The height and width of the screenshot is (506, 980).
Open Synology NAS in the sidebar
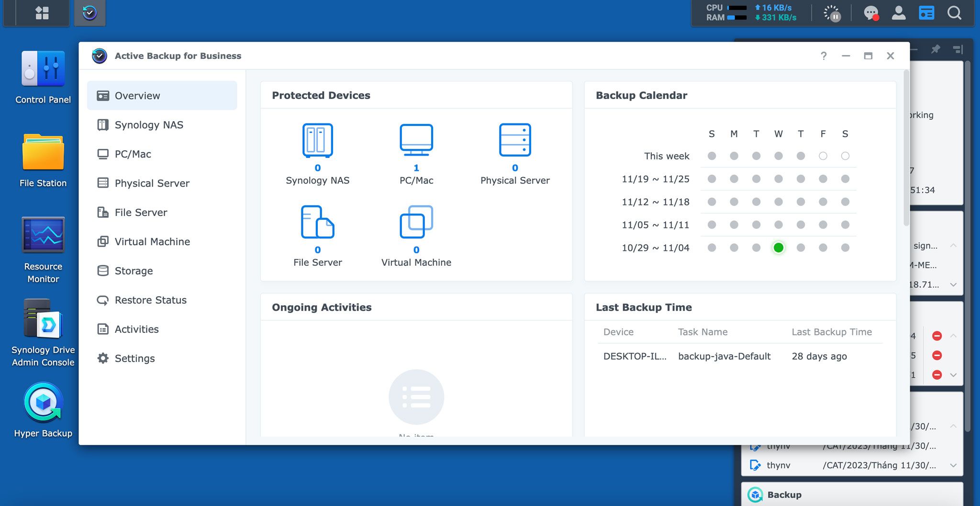[x=162, y=124]
